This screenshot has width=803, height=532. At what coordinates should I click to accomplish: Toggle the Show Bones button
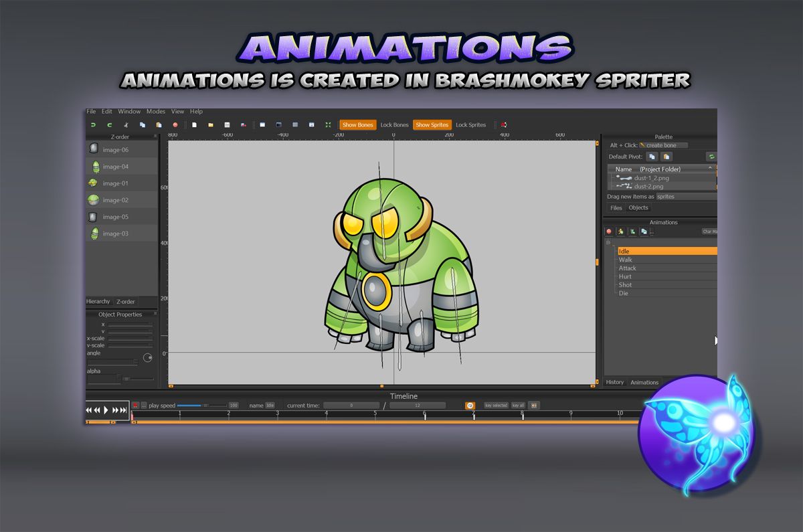tap(357, 125)
